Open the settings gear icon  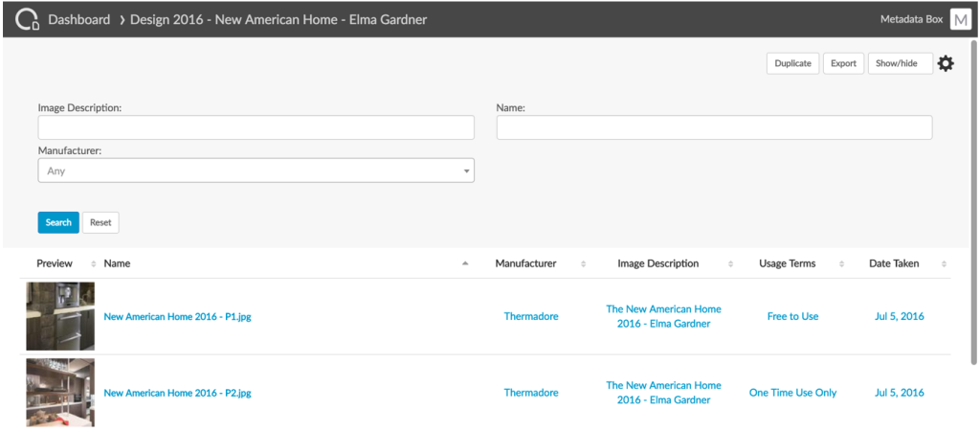point(946,63)
